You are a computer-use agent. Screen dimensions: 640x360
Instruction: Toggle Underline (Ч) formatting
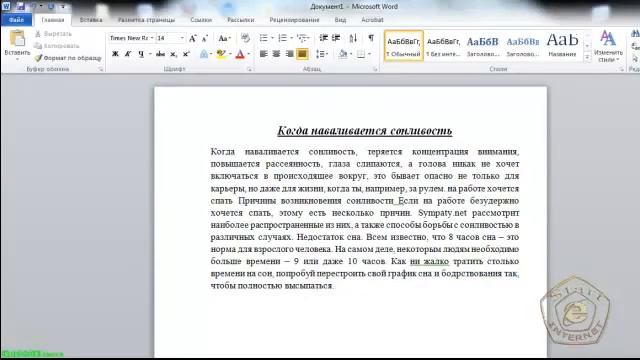(141, 54)
